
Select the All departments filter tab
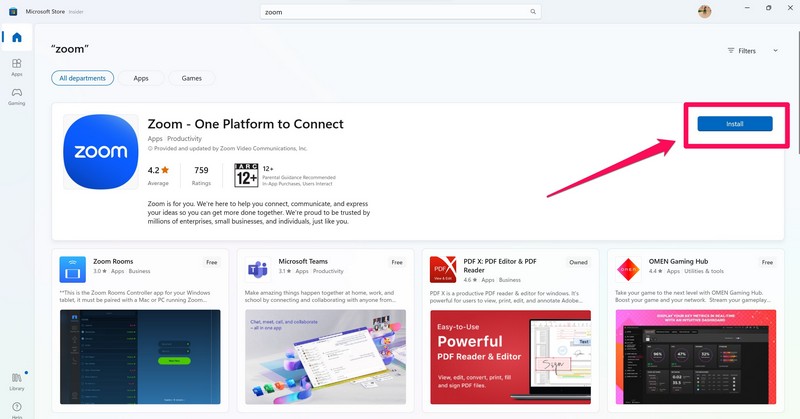coord(82,78)
